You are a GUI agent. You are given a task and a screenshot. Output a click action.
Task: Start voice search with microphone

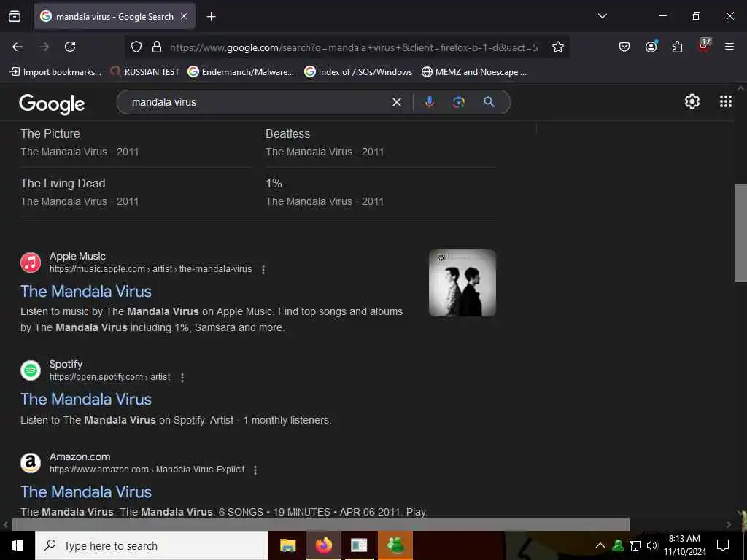tap(429, 102)
